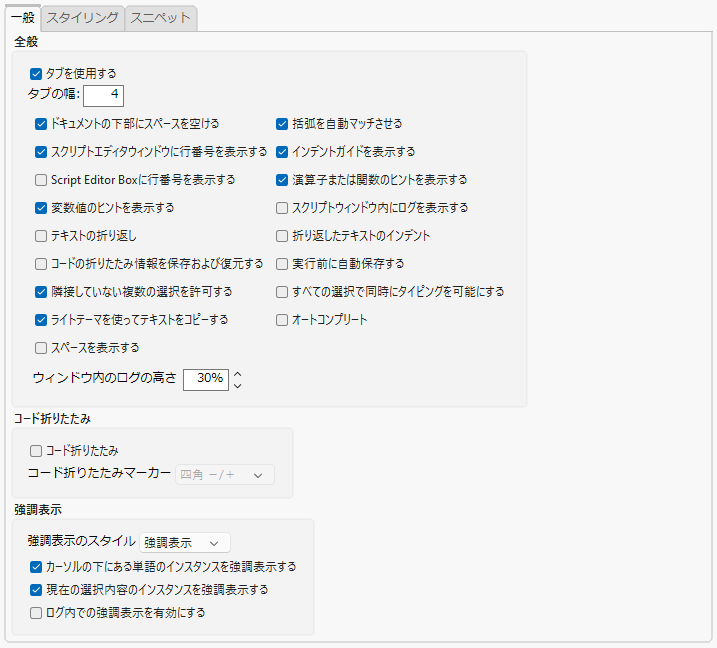Enable 折り返したテキストのインデント
717x648 pixels.
click(282, 236)
